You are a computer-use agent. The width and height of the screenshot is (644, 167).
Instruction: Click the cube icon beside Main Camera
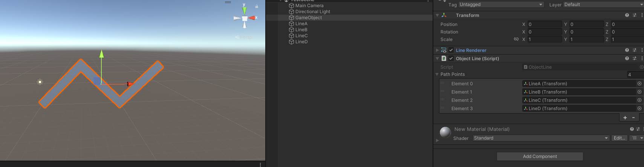(x=291, y=6)
